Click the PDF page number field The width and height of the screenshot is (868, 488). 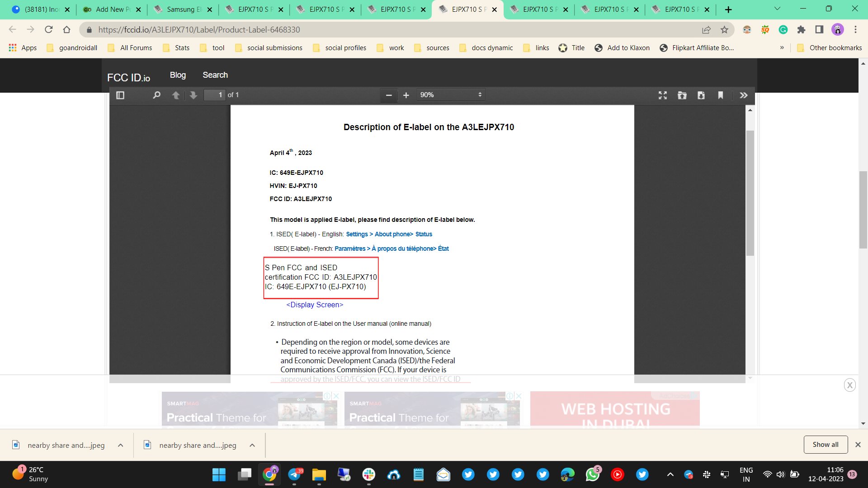click(215, 95)
